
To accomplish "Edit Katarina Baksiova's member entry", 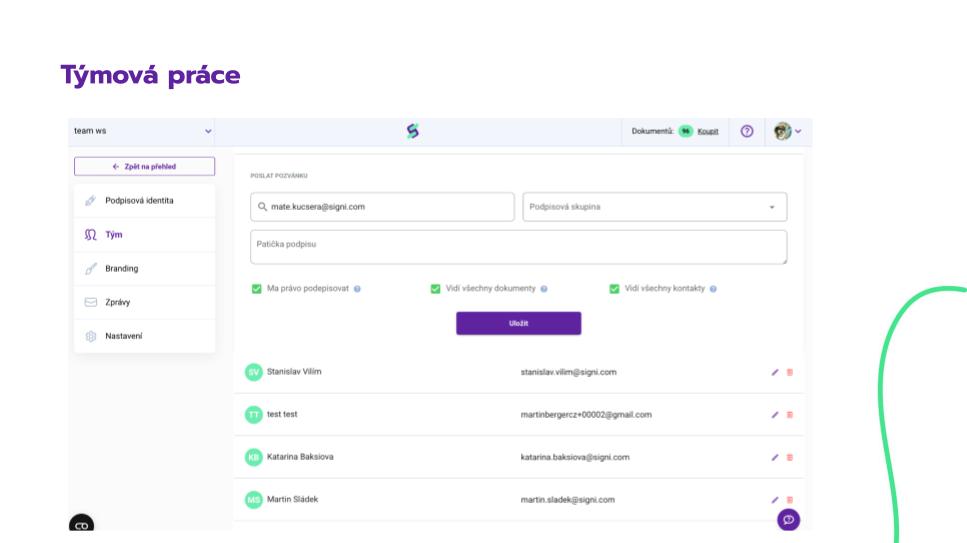I will pyautogui.click(x=775, y=457).
